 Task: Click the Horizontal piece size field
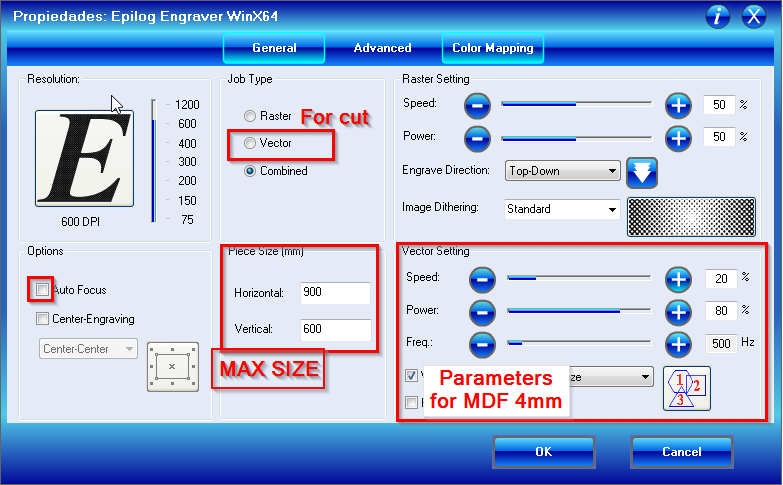(335, 293)
